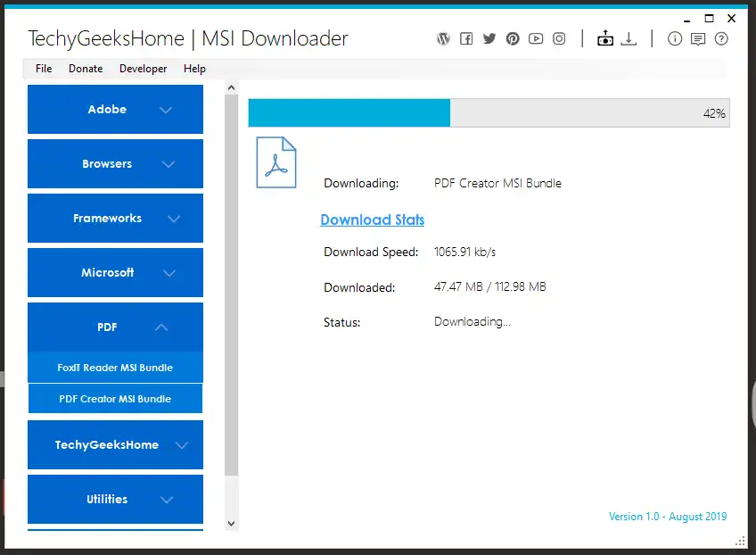This screenshot has width=756, height=555.
Task: Open the Developer menu
Action: pos(143,69)
